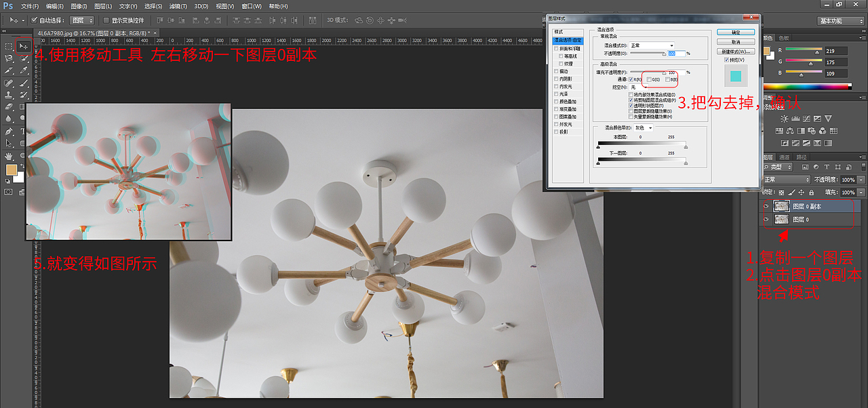
Task: Select the Hand tool in the toolbox
Action: coord(9,156)
